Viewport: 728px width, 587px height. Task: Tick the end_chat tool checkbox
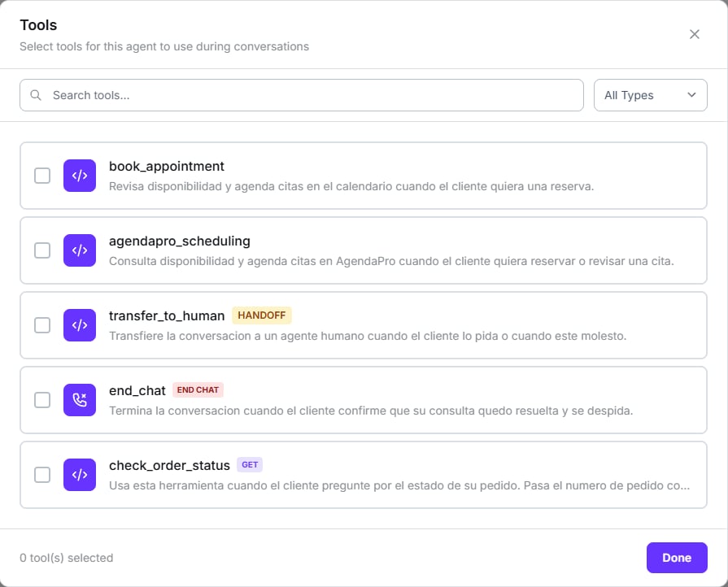coord(42,399)
